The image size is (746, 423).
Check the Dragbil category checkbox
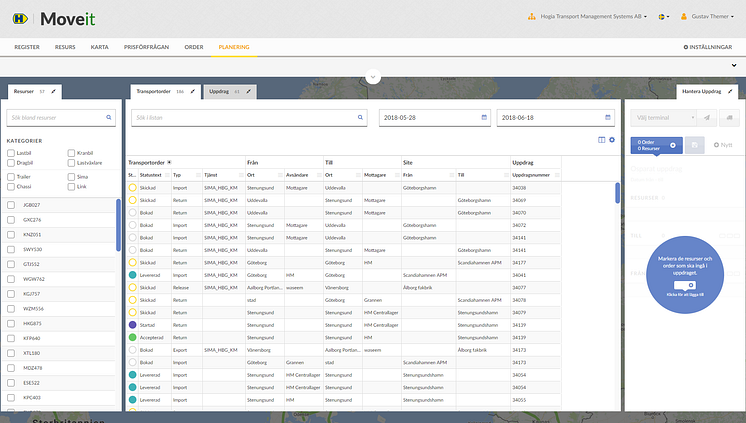click(11, 163)
